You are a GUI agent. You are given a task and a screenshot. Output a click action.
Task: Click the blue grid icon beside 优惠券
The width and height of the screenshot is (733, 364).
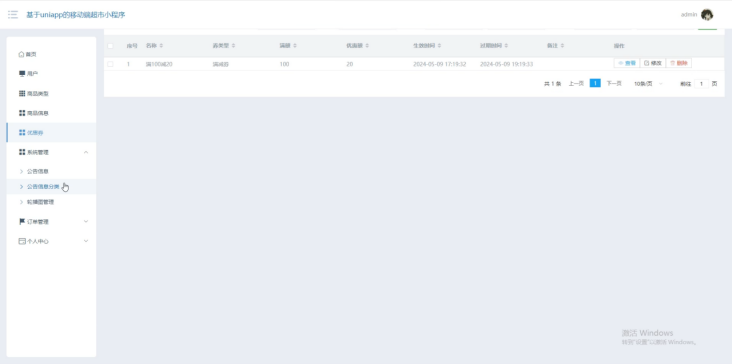click(22, 133)
